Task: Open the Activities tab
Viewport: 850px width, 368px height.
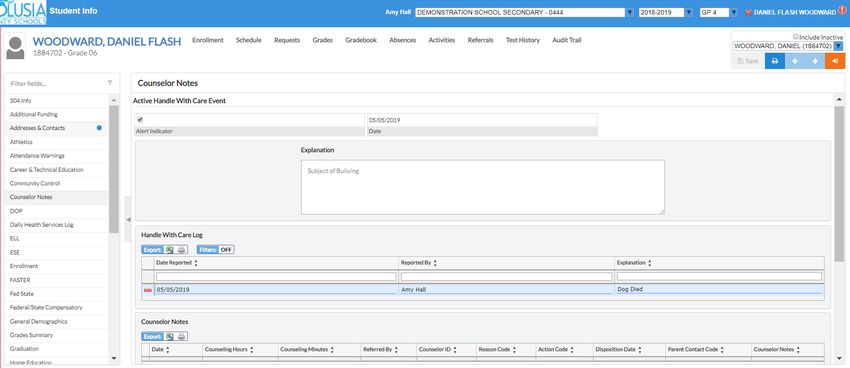Action: pos(442,40)
